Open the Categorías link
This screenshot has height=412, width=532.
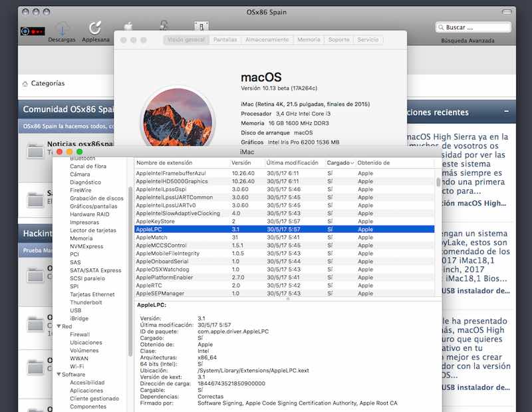pyautogui.click(x=47, y=83)
